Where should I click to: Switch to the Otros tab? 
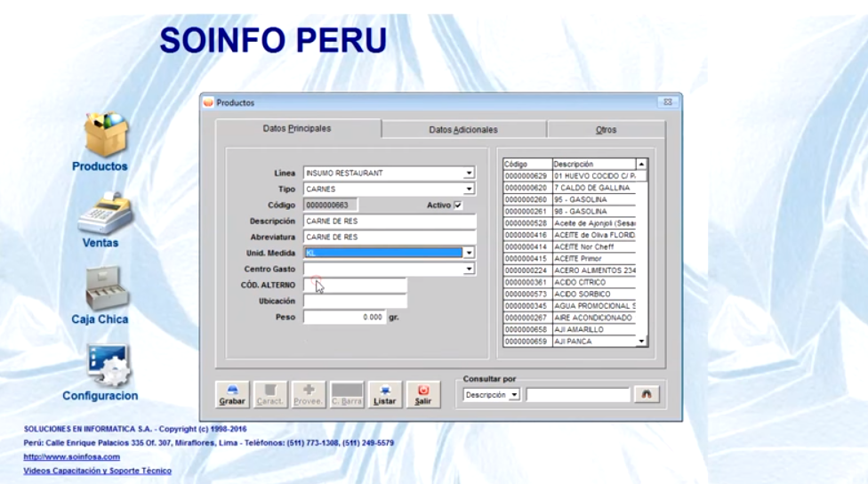[x=606, y=130]
